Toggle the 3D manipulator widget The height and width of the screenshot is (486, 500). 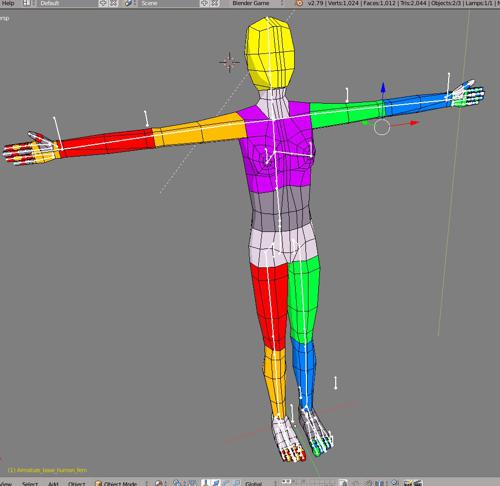tap(205, 483)
